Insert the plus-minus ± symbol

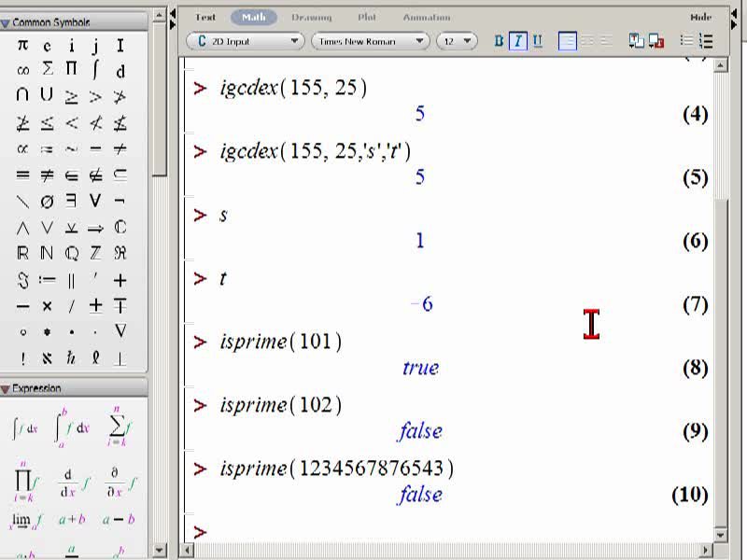95,305
